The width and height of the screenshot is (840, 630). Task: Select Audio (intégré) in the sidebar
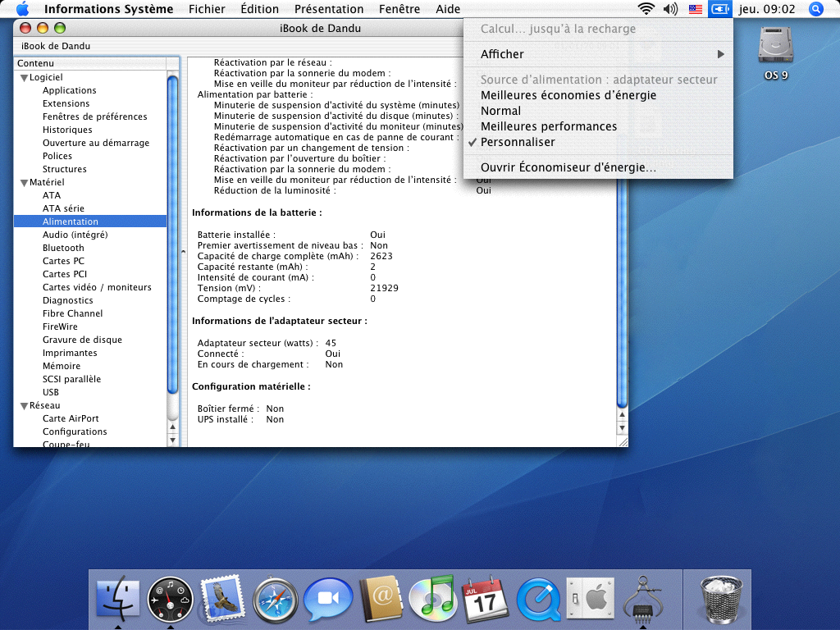tap(75, 235)
